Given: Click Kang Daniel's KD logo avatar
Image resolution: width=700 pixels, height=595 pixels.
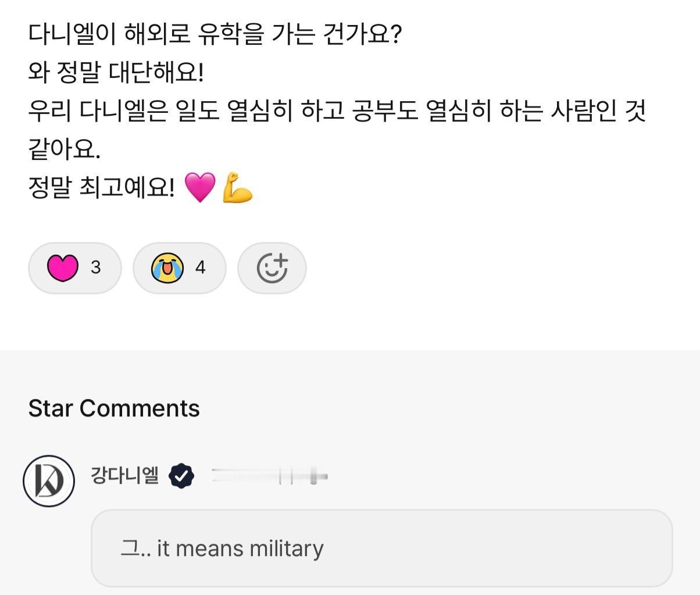Looking at the screenshot, I should click(x=49, y=481).
